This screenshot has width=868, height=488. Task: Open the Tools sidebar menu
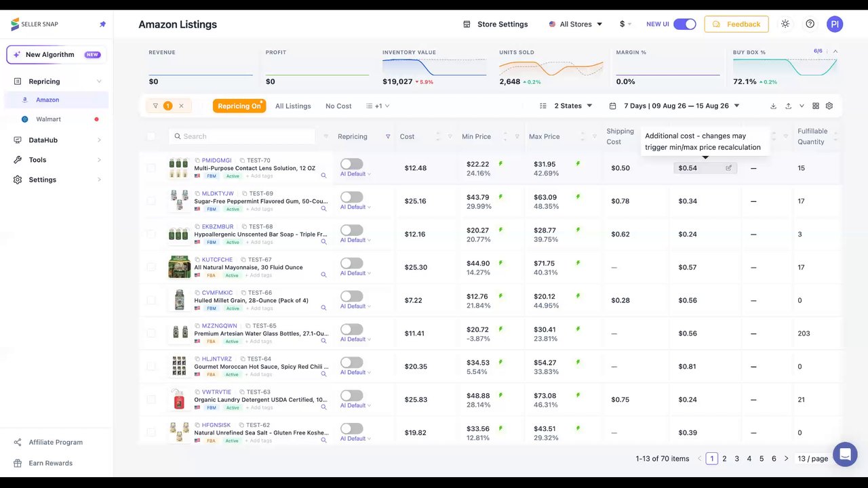click(x=56, y=160)
